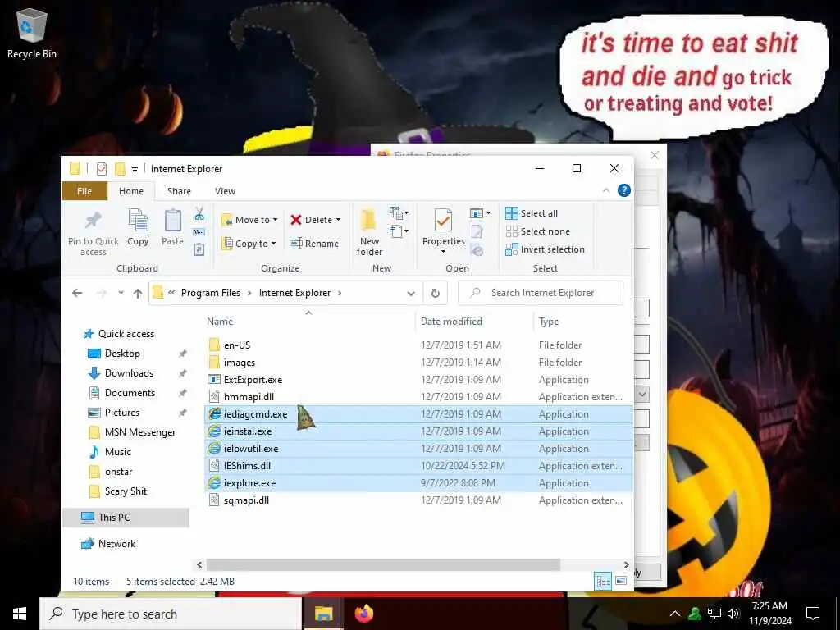Open the Copy to dropdown
Screen dimensions: 840x630
[249, 243]
